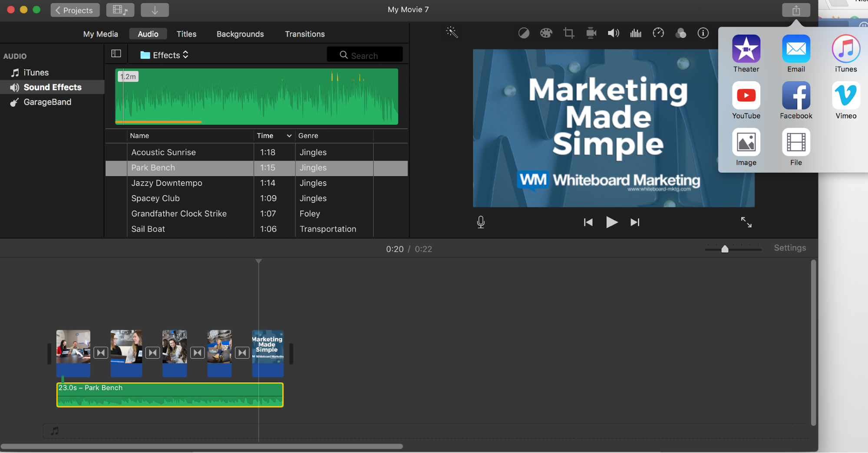Click the Time column sort arrow
The width and height of the screenshot is (868, 453).
289,136
